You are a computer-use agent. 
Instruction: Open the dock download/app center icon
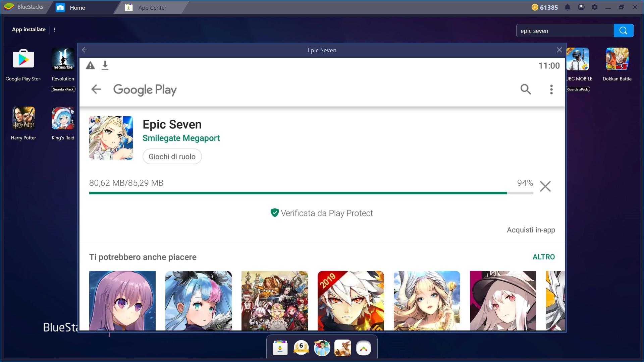click(x=280, y=348)
